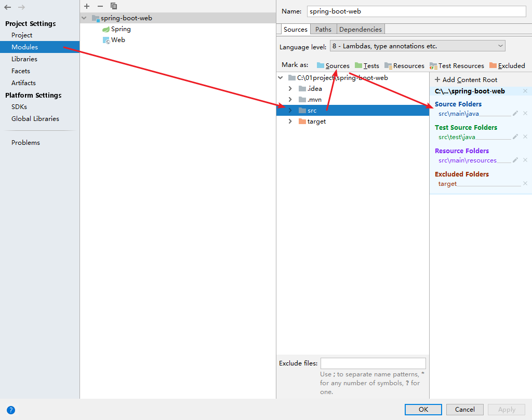532x420 pixels.
Task: Copy the selected module icon
Action: [114, 6]
